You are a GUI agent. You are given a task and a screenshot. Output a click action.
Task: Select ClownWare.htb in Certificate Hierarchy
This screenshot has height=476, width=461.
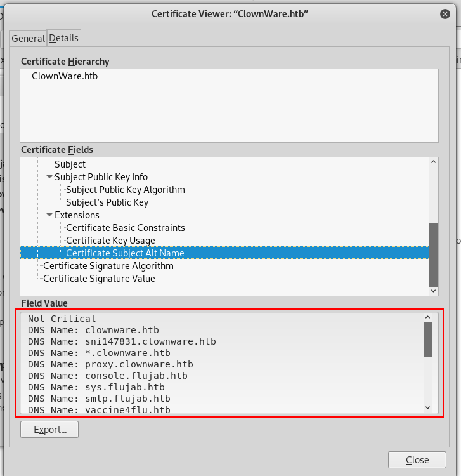coord(65,76)
